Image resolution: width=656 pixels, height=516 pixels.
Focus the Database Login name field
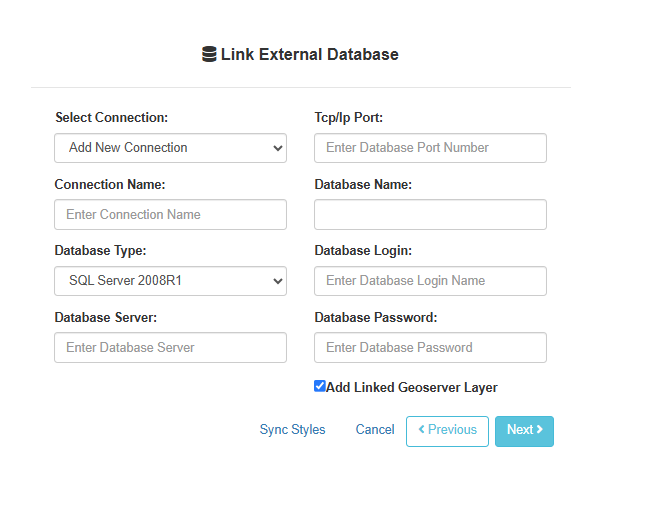click(430, 281)
